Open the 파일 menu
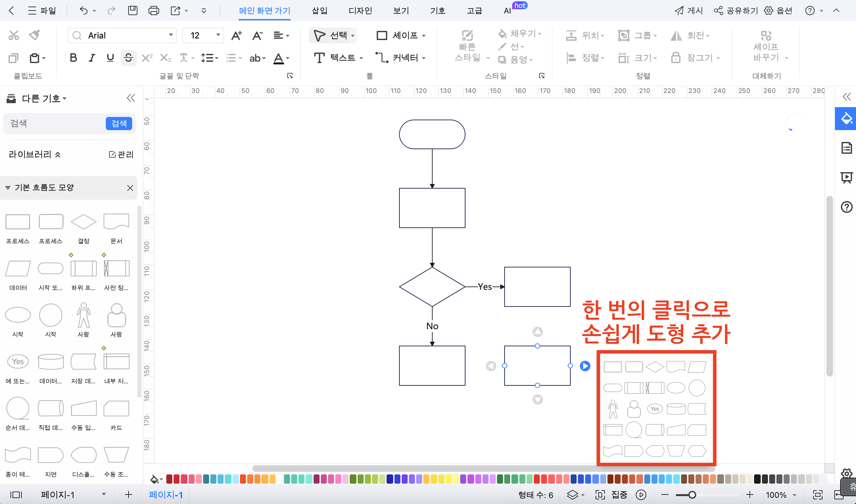This screenshot has height=504, width=856. pyautogui.click(x=42, y=11)
